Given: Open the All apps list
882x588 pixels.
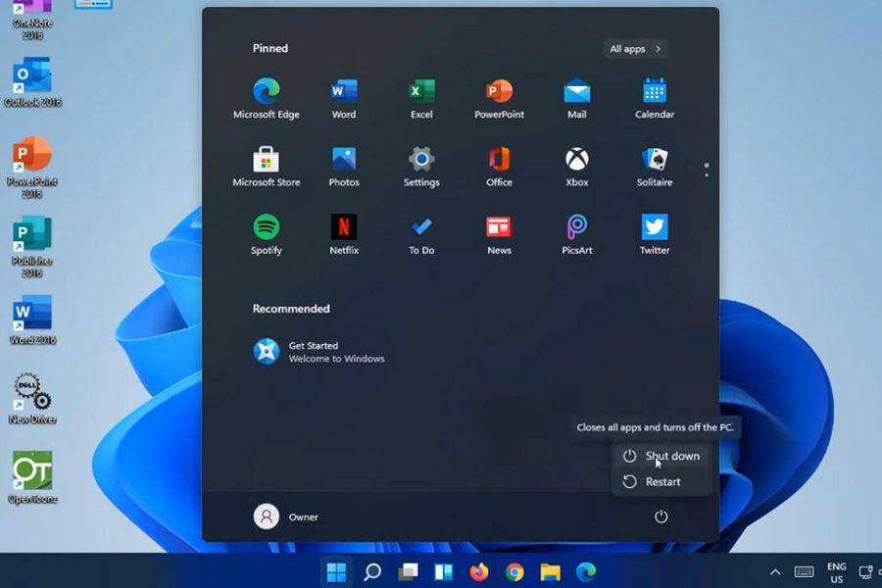Looking at the screenshot, I should pyautogui.click(x=635, y=49).
